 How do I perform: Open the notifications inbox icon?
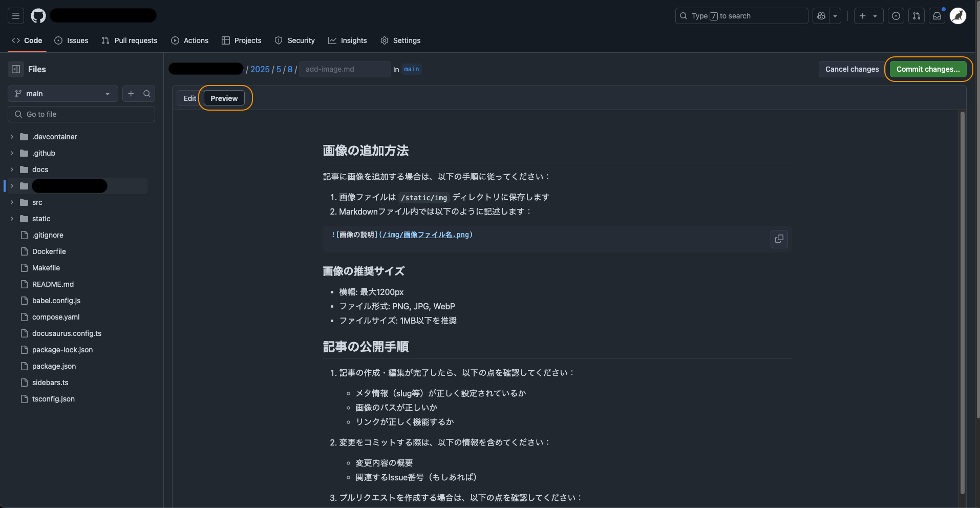pyautogui.click(x=937, y=16)
